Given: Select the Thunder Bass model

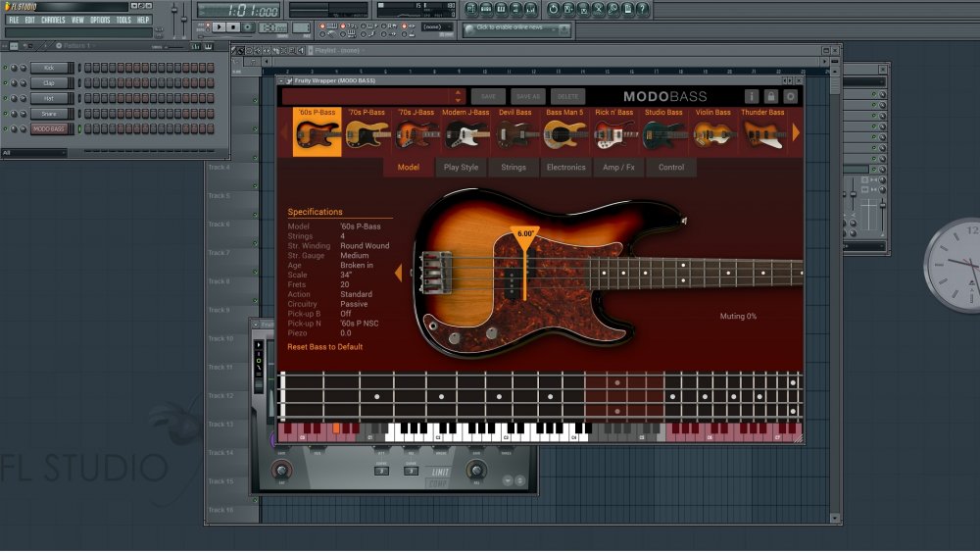Looking at the screenshot, I should click(762, 131).
